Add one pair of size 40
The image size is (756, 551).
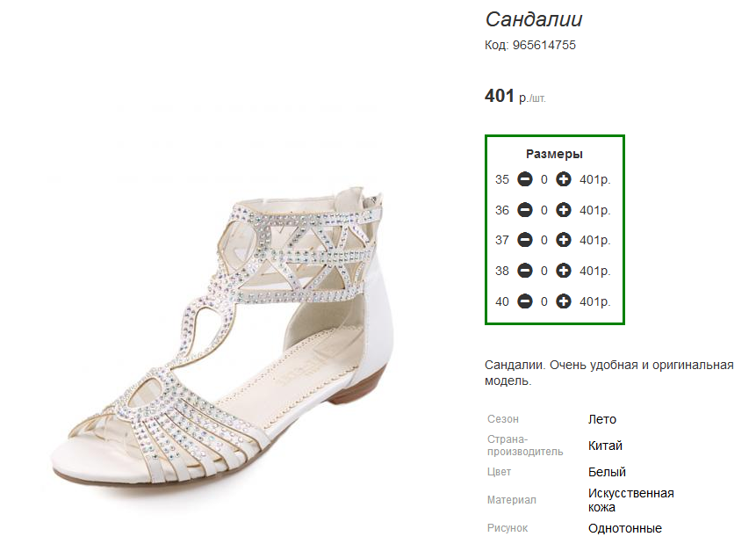(x=564, y=301)
